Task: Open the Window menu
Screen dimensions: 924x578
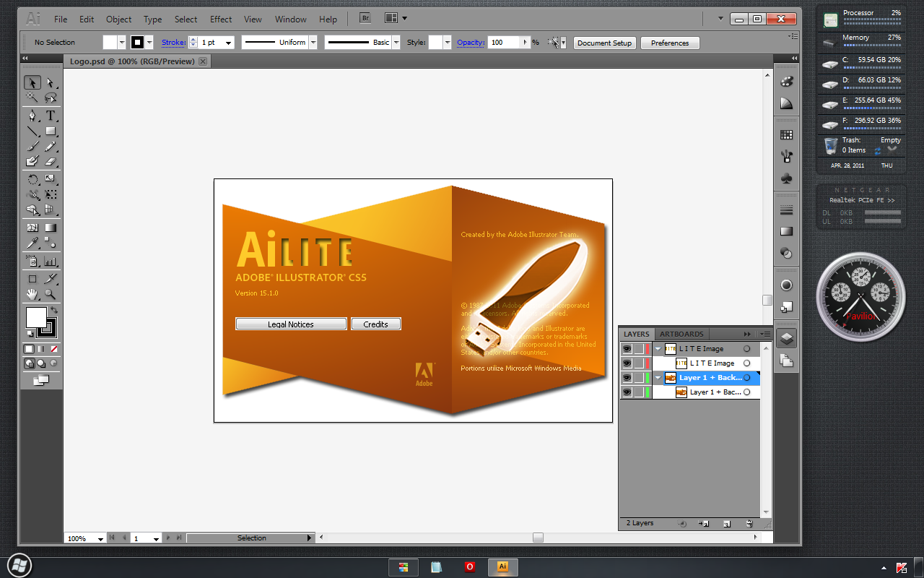Action: [x=291, y=20]
